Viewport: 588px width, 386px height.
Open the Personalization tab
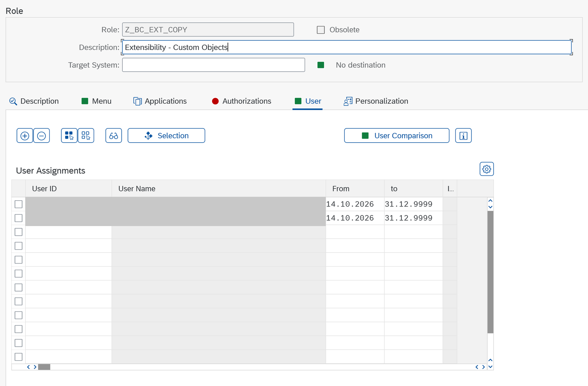376,101
